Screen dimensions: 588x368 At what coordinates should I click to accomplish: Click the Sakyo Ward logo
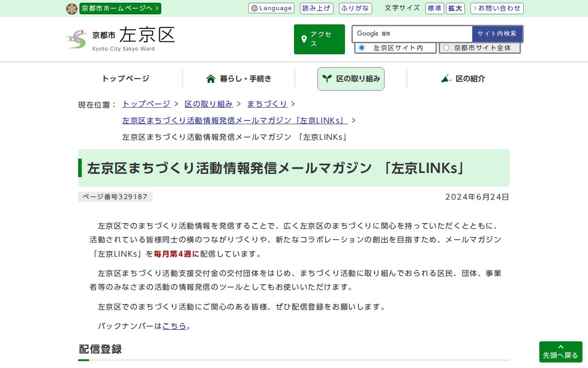click(x=120, y=39)
